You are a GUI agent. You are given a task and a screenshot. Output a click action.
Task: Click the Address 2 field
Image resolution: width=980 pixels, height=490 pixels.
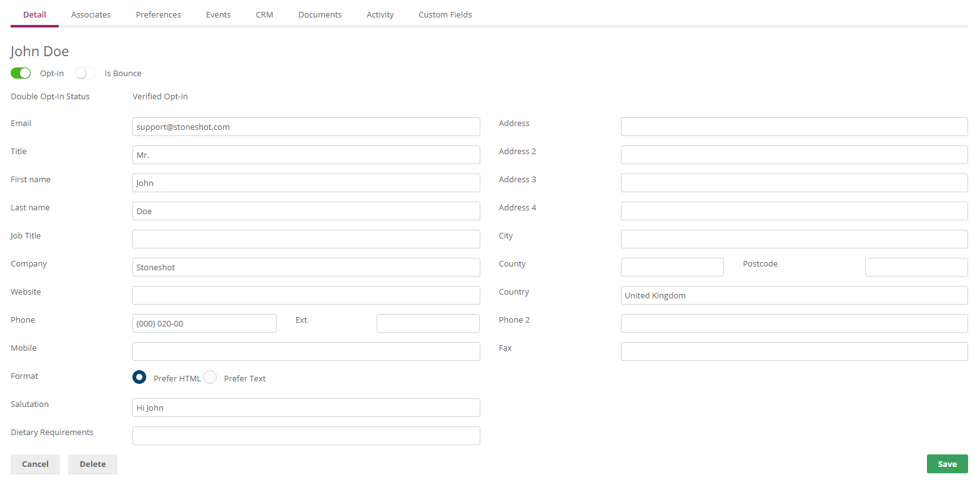[794, 155]
